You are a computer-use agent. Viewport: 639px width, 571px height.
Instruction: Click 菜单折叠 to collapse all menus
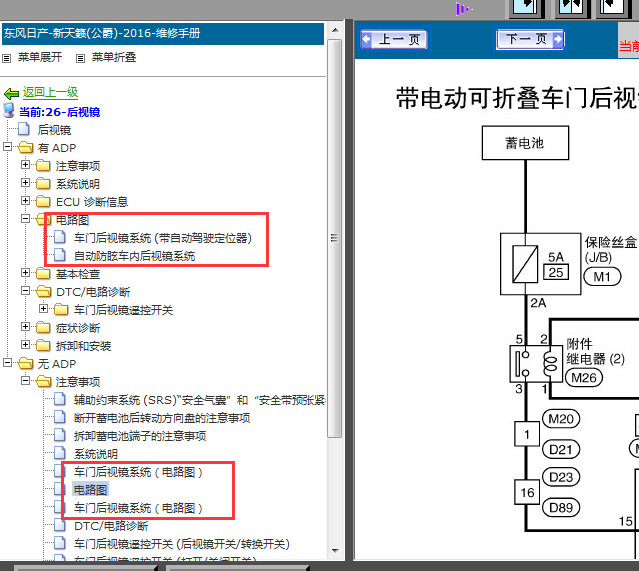tap(114, 57)
